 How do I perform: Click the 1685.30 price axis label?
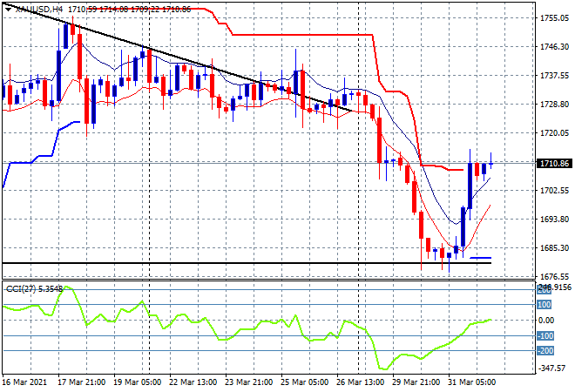[554, 248]
